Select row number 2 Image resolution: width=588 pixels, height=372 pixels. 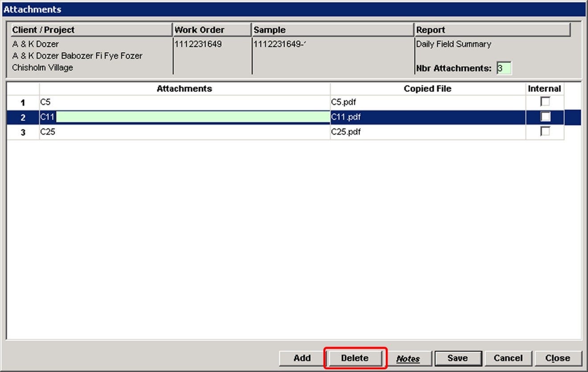pos(23,118)
